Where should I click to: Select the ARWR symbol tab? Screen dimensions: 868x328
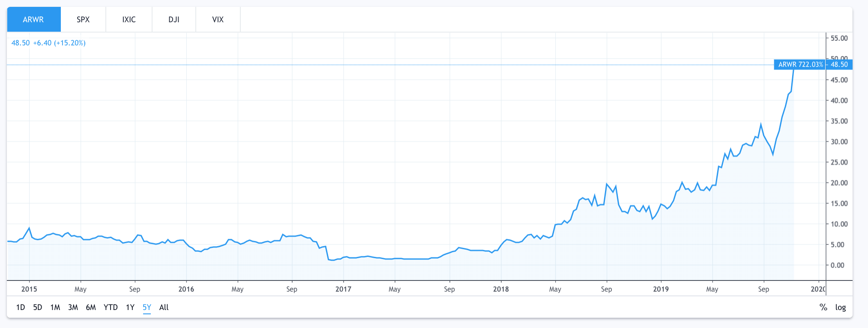tap(34, 19)
